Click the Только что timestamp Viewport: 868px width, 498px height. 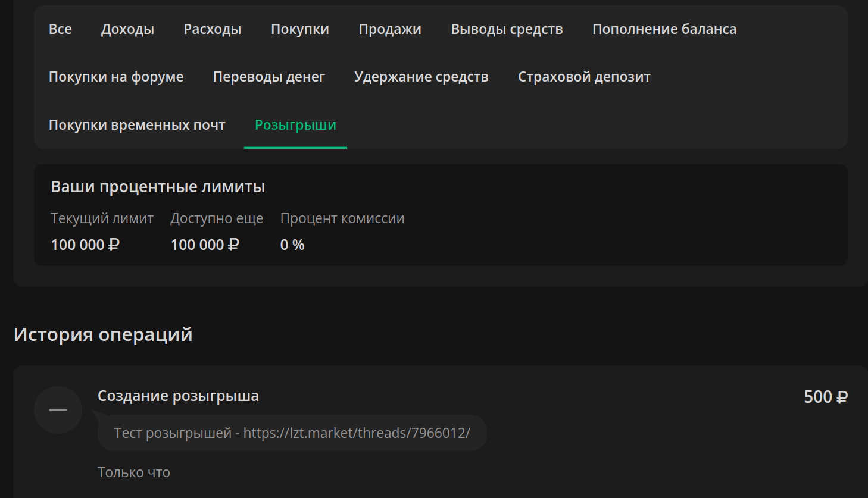click(x=134, y=472)
